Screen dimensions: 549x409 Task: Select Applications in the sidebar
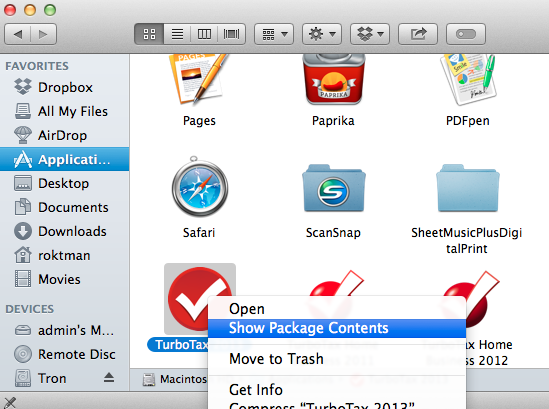tap(64, 159)
